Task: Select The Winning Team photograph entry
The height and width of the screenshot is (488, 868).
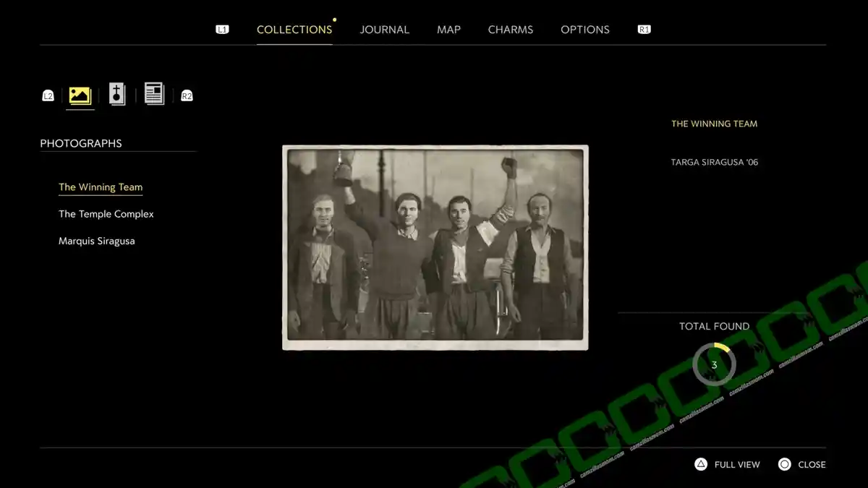Action: (x=101, y=187)
